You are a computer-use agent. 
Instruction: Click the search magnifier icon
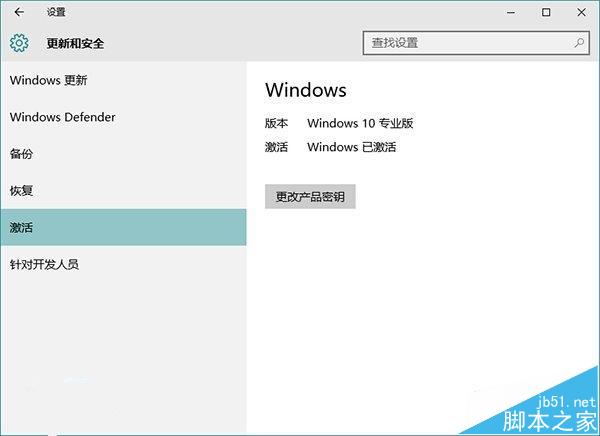click(x=579, y=42)
